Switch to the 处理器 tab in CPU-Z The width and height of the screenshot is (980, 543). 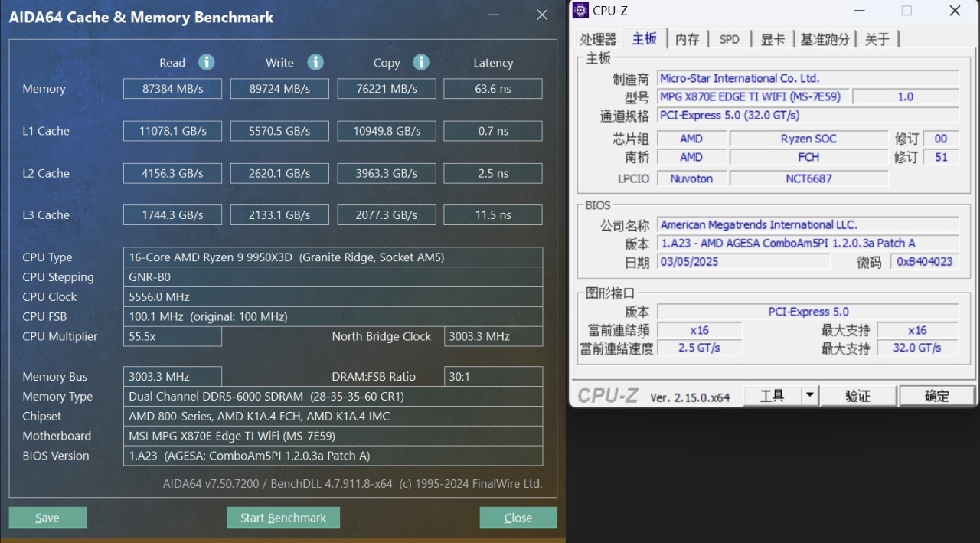coord(598,39)
